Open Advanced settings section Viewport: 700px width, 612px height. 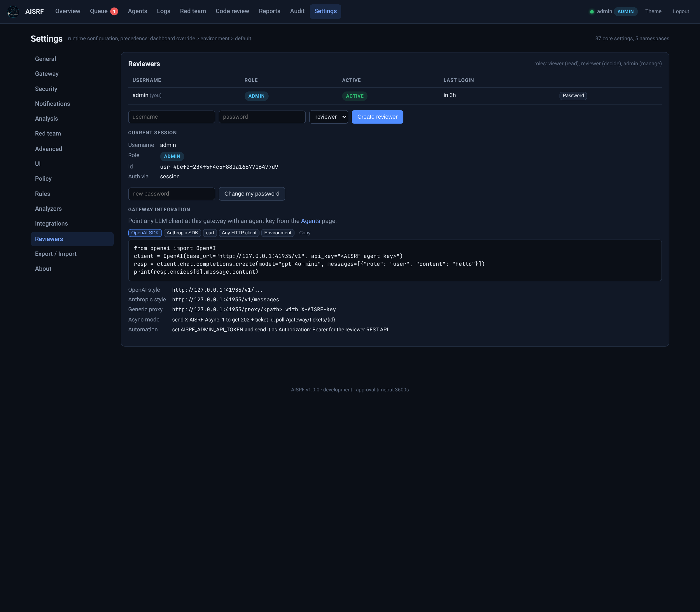(x=72, y=149)
